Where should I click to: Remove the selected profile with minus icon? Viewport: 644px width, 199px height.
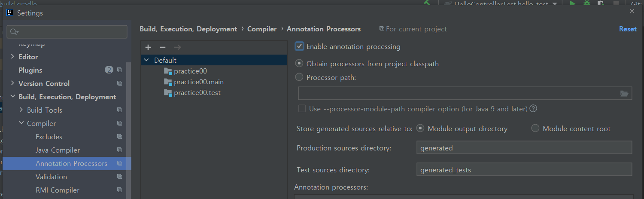tap(163, 47)
